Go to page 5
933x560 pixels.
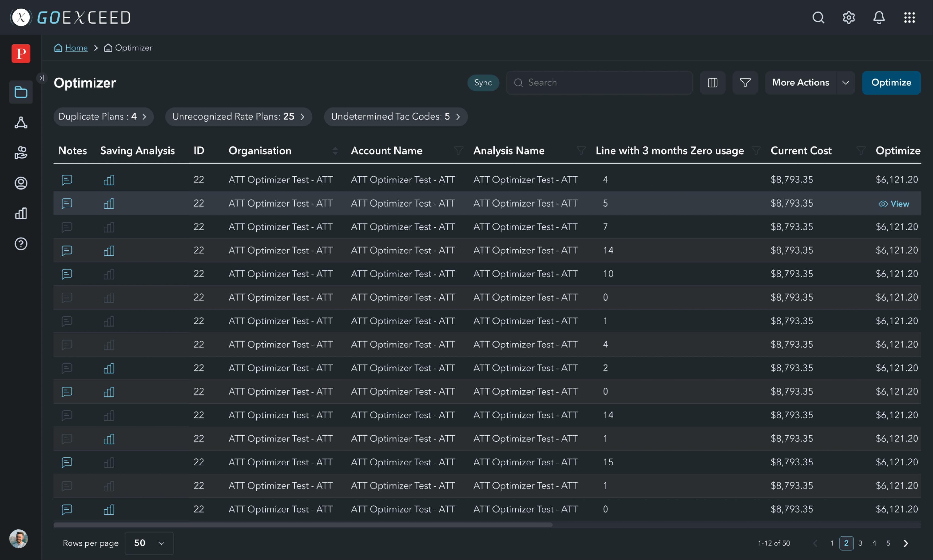coord(888,543)
